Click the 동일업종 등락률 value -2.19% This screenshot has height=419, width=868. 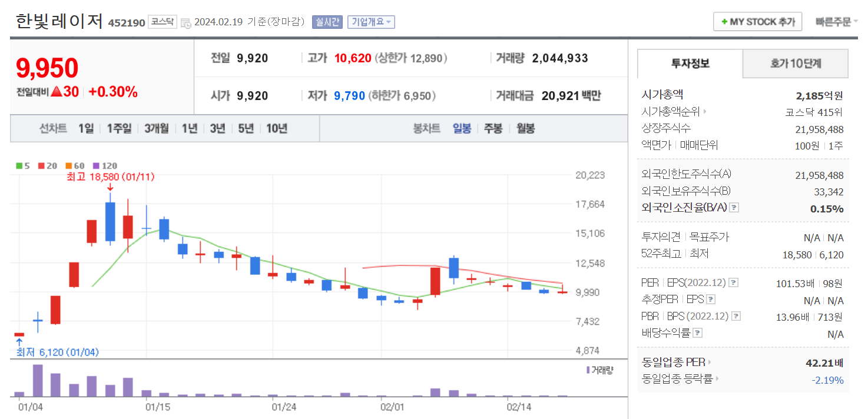pyautogui.click(x=827, y=380)
